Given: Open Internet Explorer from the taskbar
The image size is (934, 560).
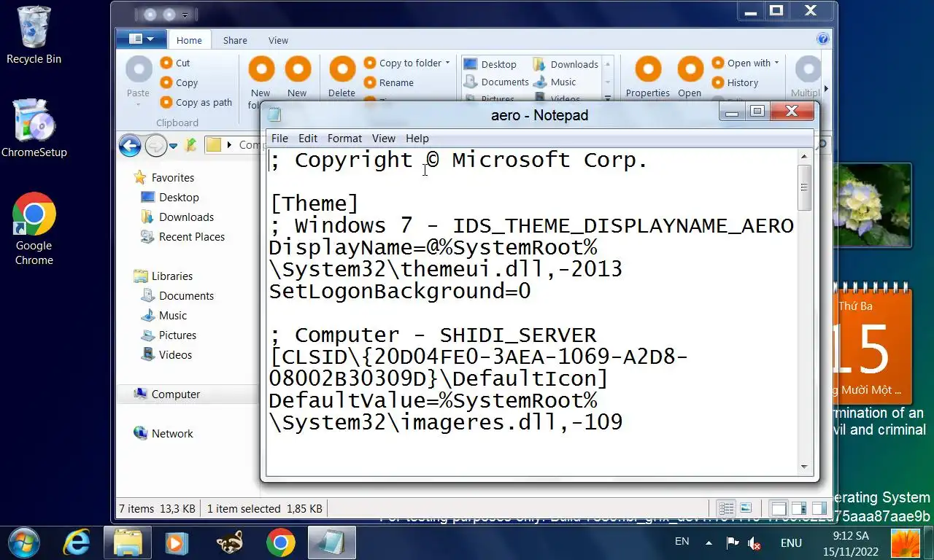Looking at the screenshot, I should coord(77,542).
